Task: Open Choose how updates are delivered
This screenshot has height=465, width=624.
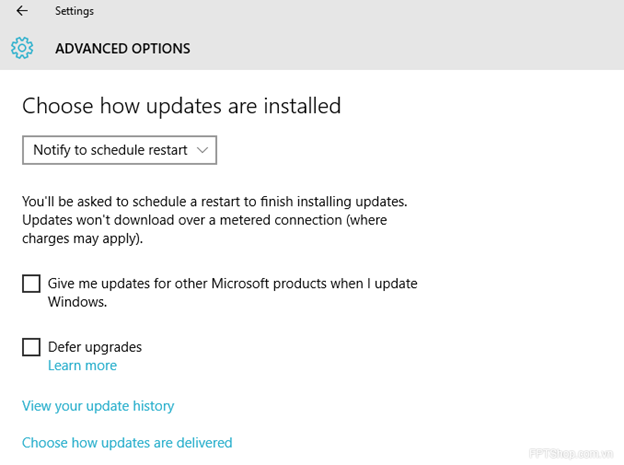Action: (x=127, y=443)
